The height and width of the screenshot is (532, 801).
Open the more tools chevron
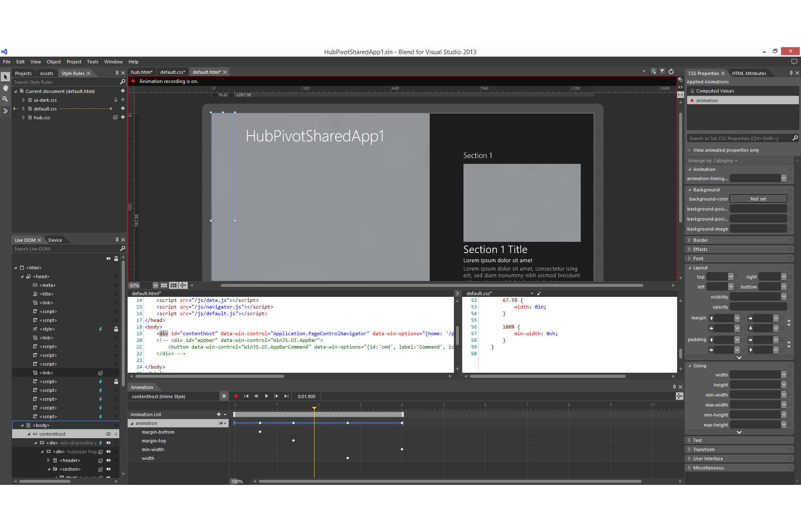(x=5, y=111)
